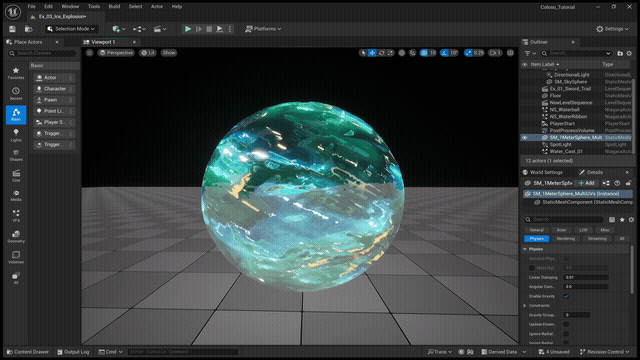Toggle grid snapping button in viewport toolbar

(424, 53)
